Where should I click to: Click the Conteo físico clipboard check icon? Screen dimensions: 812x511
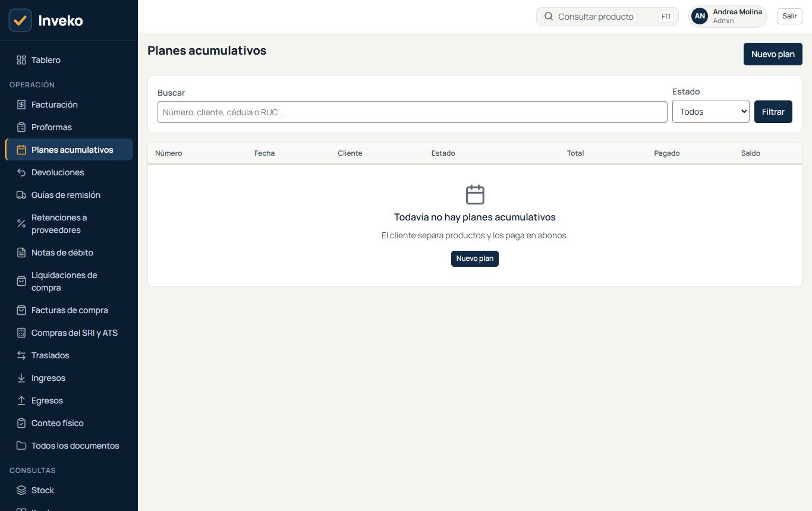(x=21, y=423)
